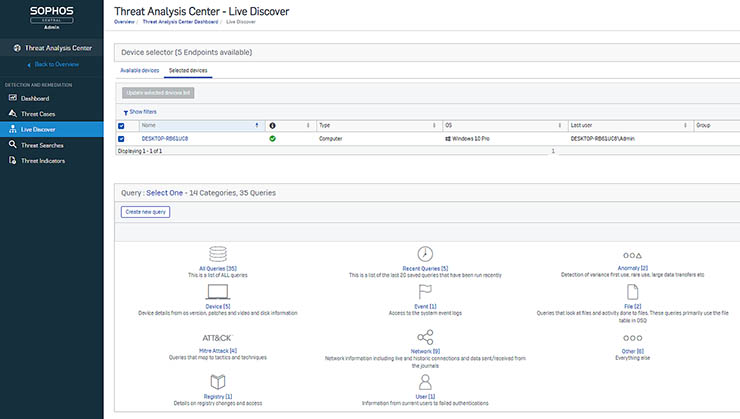Select the Anomaly category icon
The width and height of the screenshot is (740, 419).
[631, 255]
